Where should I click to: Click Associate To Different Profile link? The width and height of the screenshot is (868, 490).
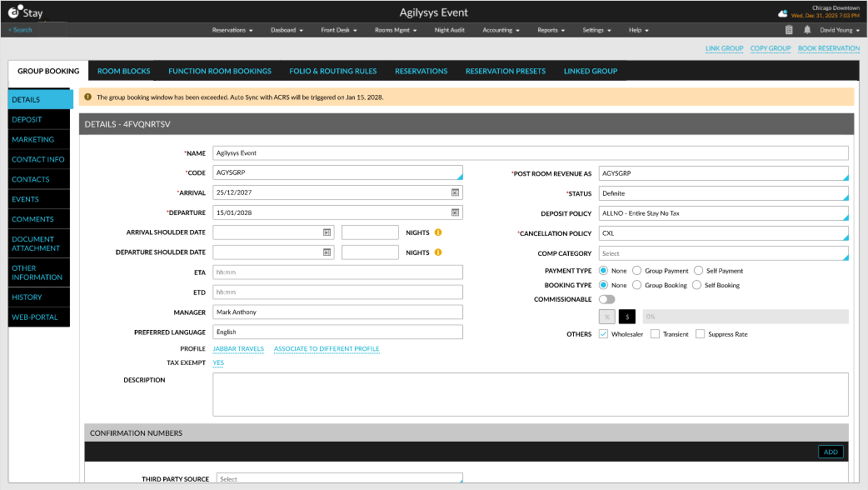coord(327,349)
